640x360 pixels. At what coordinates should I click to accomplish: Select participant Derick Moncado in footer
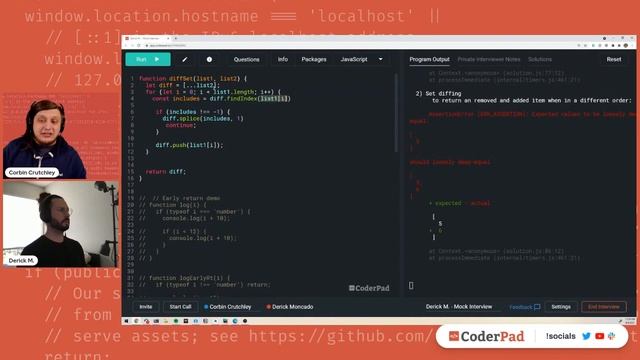click(290, 307)
